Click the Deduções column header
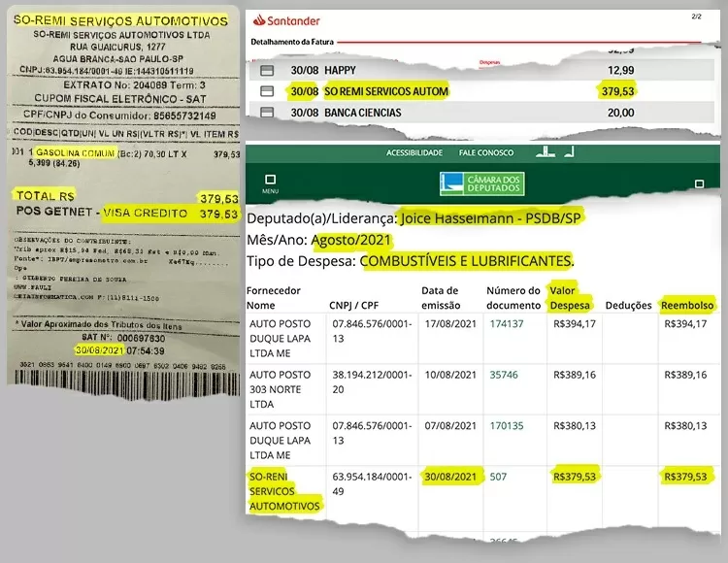Viewport: 728px width, 563px height. pyautogui.click(x=628, y=305)
